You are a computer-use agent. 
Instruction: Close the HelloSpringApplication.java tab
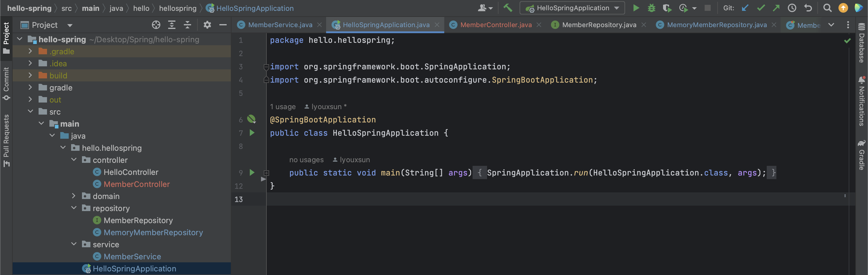click(x=437, y=25)
